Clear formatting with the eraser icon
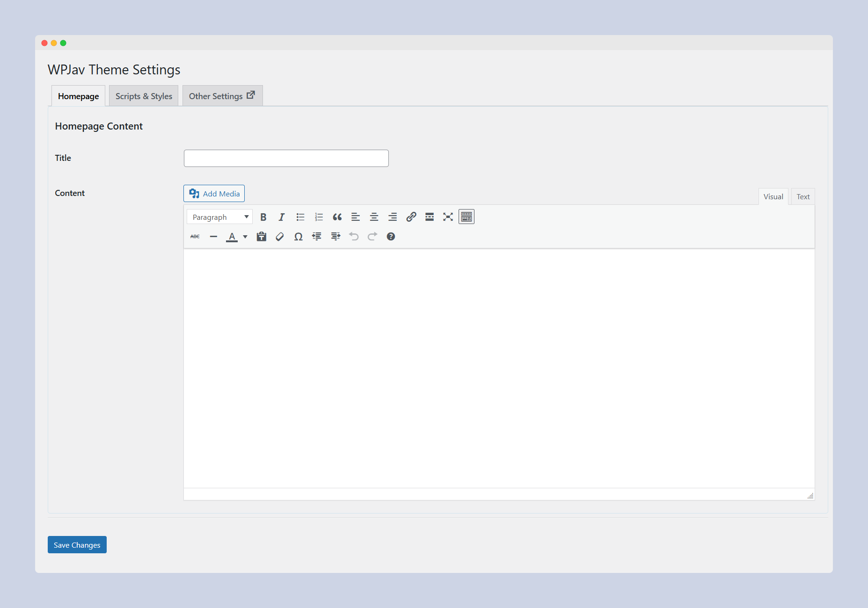The width and height of the screenshot is (868, 608). 280,237
